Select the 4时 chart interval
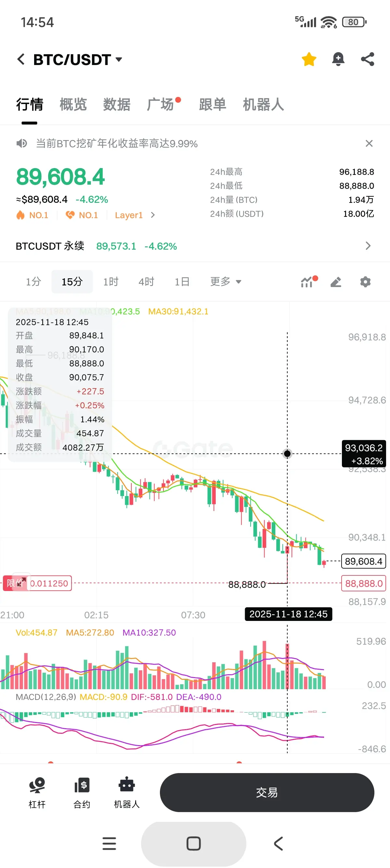The image size is (390, 868). click(x=146, y=282)
